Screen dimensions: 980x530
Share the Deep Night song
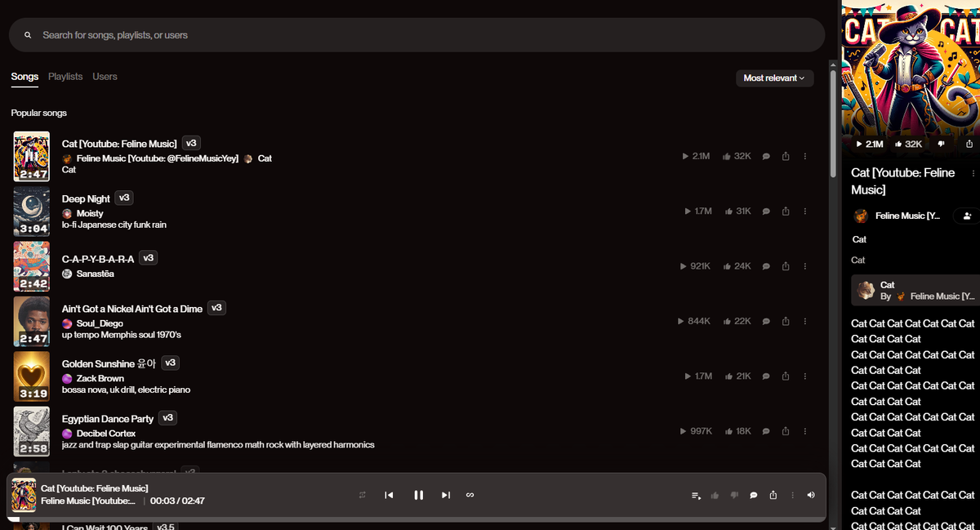pyautogui.click(x=786, y=211)
